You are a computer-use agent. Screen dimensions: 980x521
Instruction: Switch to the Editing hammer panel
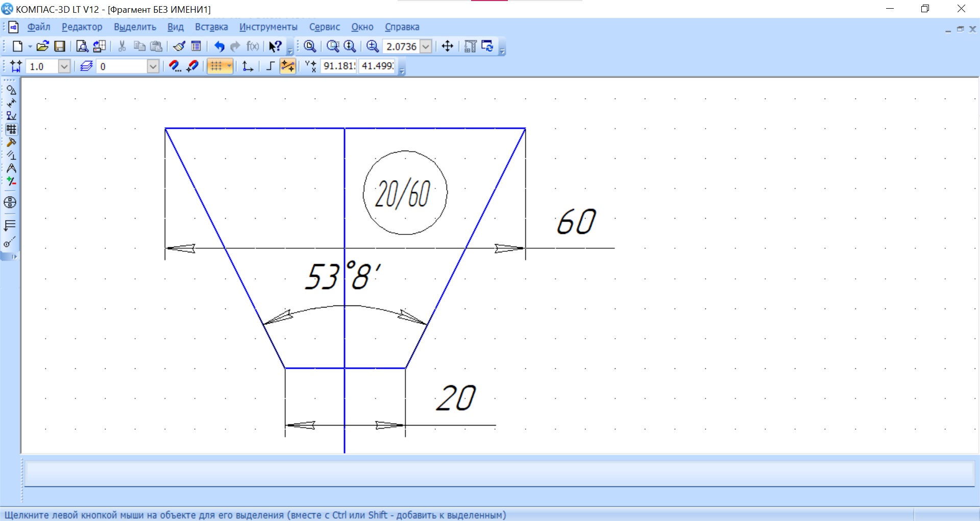pyautogui.click(x=11, y=143)
